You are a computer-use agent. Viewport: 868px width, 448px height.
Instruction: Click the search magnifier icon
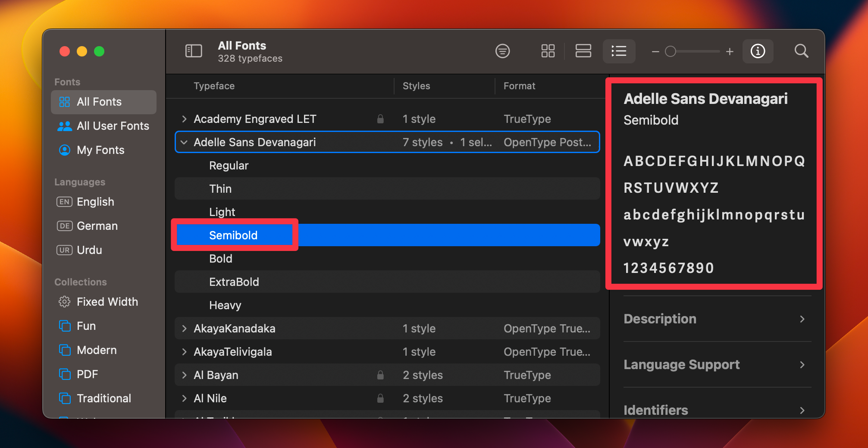tap(801, 51)
